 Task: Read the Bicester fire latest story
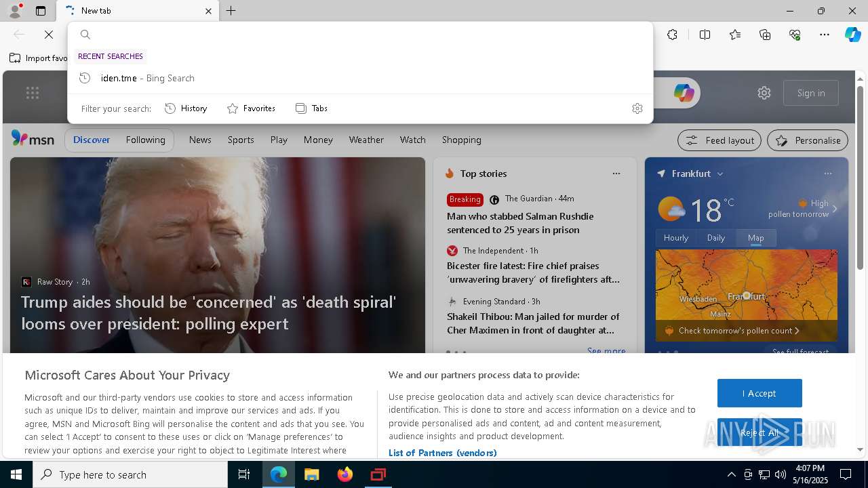tap(533, 272)
